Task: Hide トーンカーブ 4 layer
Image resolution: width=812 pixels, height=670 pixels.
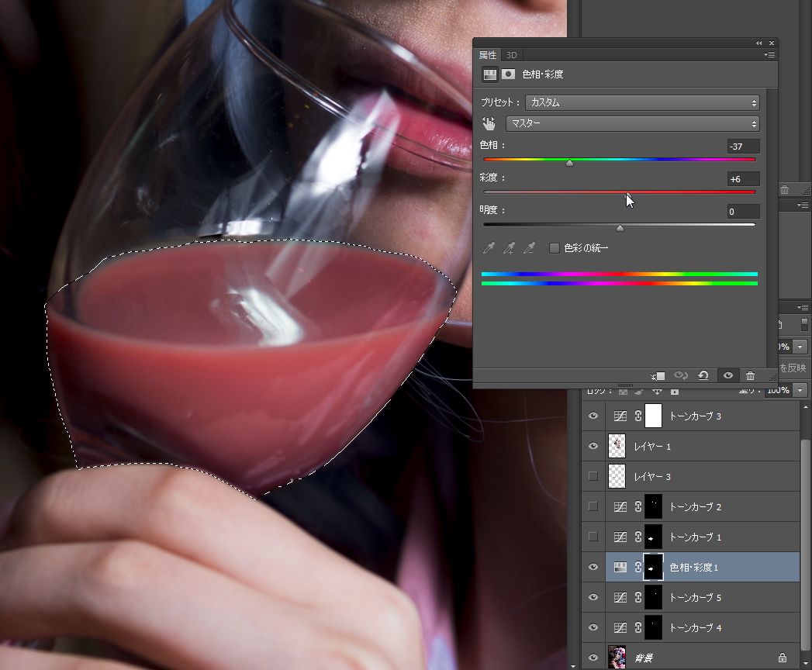Action: click(x=593, y=628)
